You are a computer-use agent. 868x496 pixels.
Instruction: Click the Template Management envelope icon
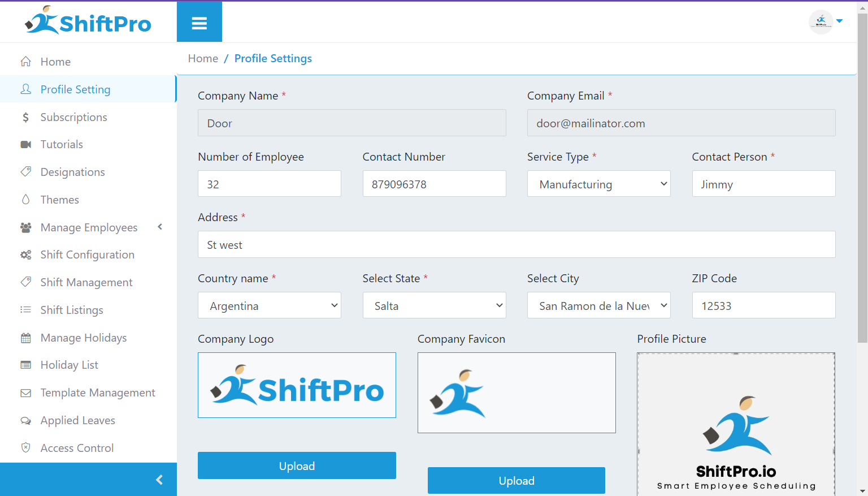pyautogui.click(x=26, y=393)
